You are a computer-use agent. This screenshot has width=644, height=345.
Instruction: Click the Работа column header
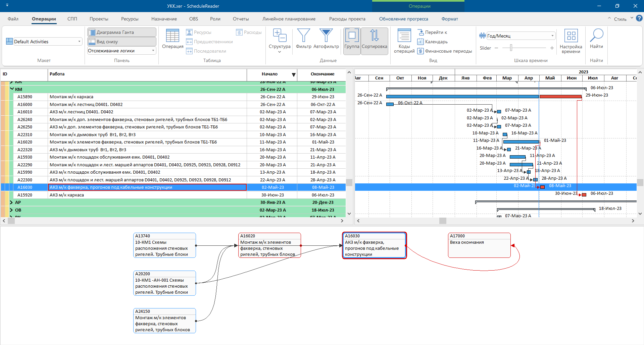[147, 74]
